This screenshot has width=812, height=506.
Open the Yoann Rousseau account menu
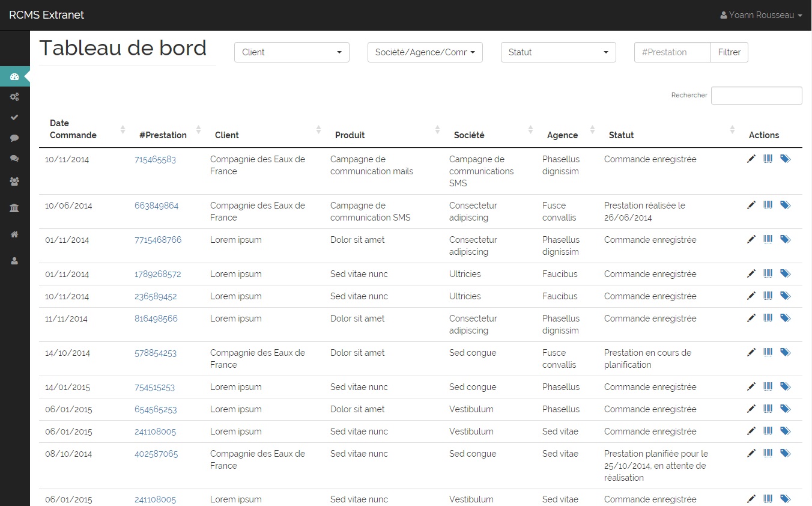[760, 14]
